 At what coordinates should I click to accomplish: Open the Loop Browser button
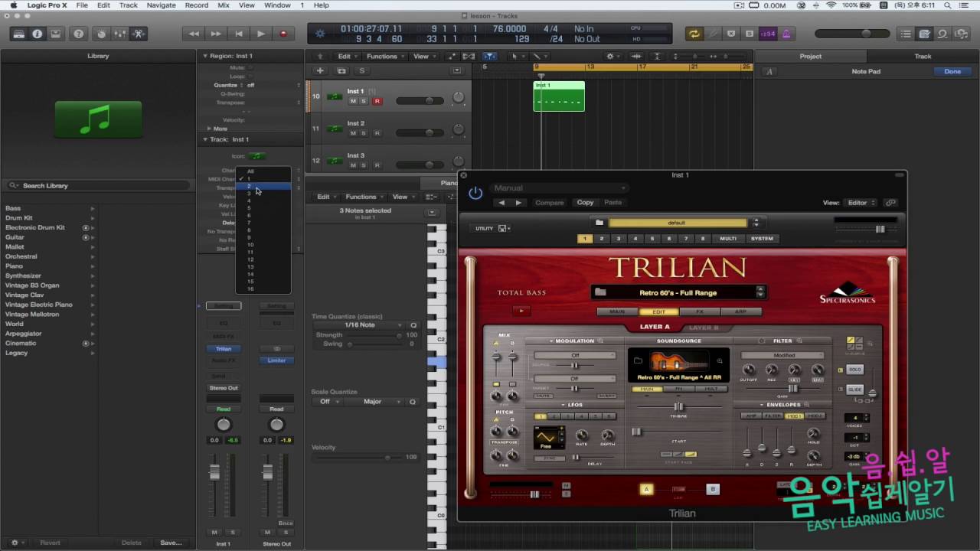942,34
